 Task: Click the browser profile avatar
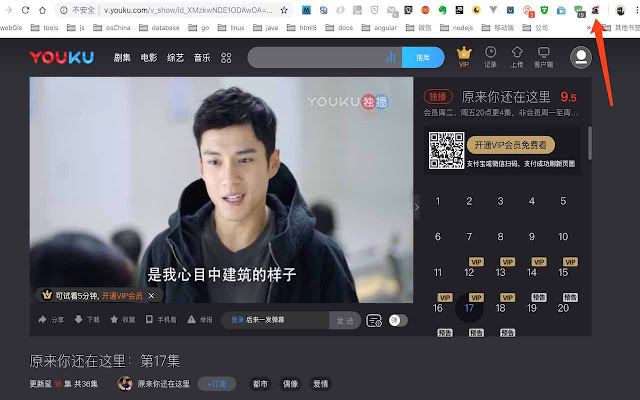(620, 10)
